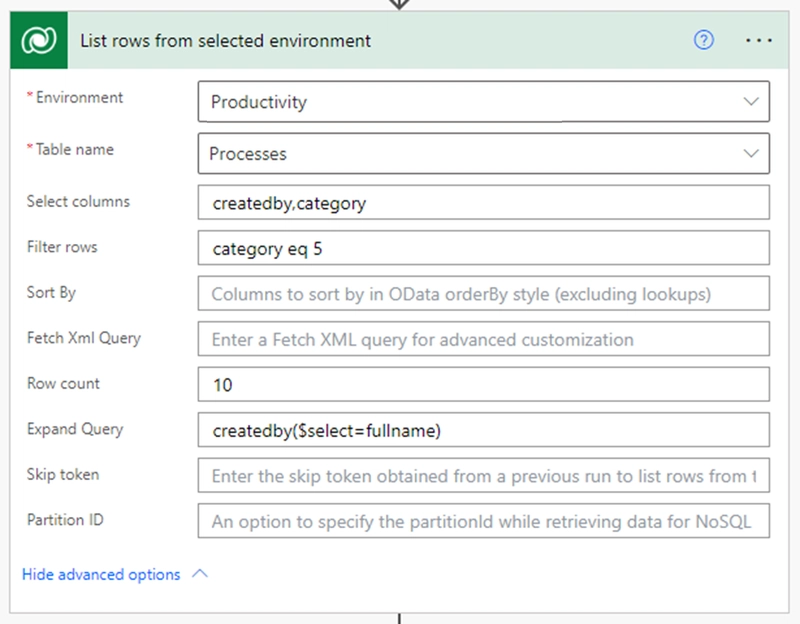Collapse advanced options using the up chevron

[199, 575]
